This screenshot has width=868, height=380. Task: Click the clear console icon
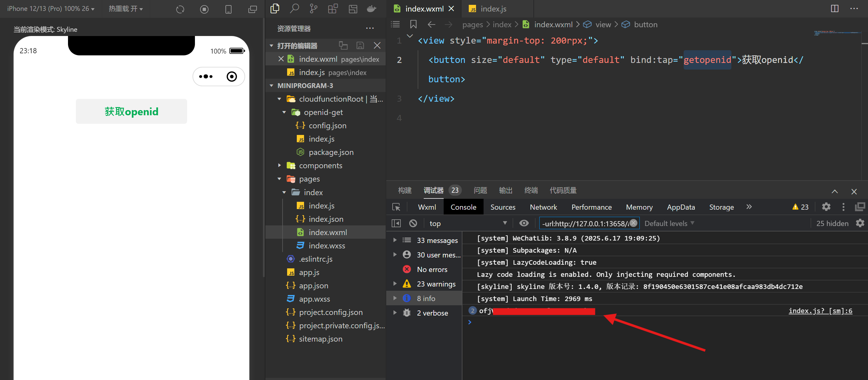pyautogui.click(x=413, y=223)
